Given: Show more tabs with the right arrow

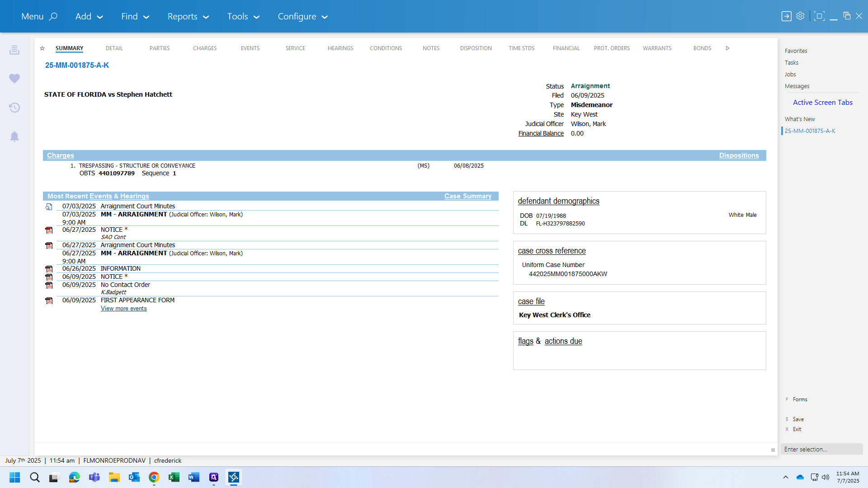Looking at the screenshot, I should [x=727, y=48].
